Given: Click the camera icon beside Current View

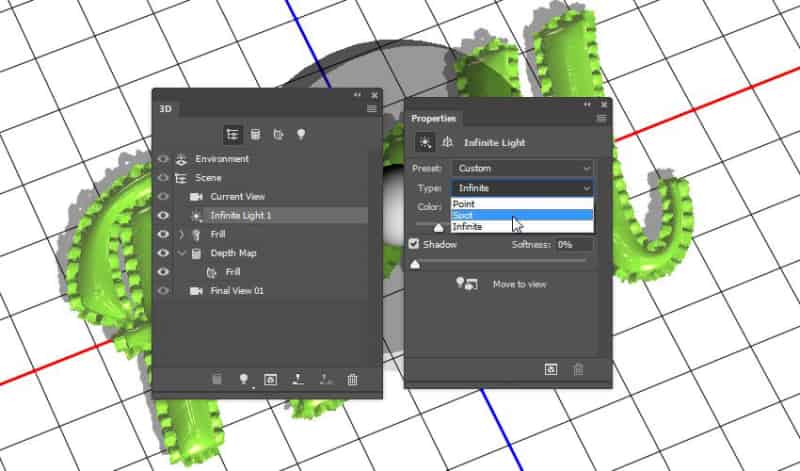Looking at the screenshot, I should coord(196,196).
